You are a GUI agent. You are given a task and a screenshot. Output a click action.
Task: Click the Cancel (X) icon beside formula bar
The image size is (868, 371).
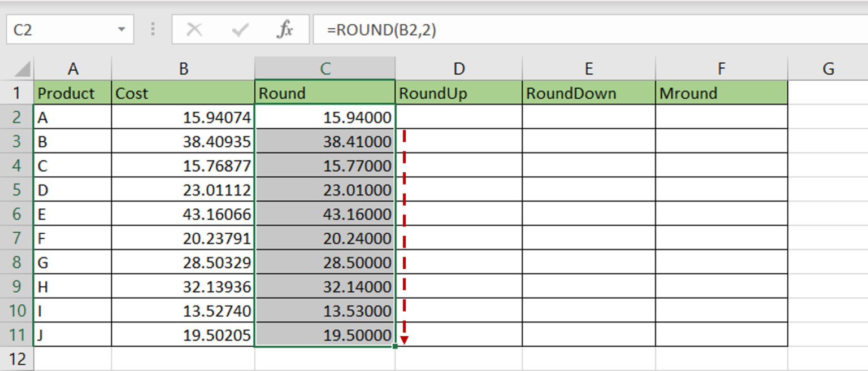[195, 29]
